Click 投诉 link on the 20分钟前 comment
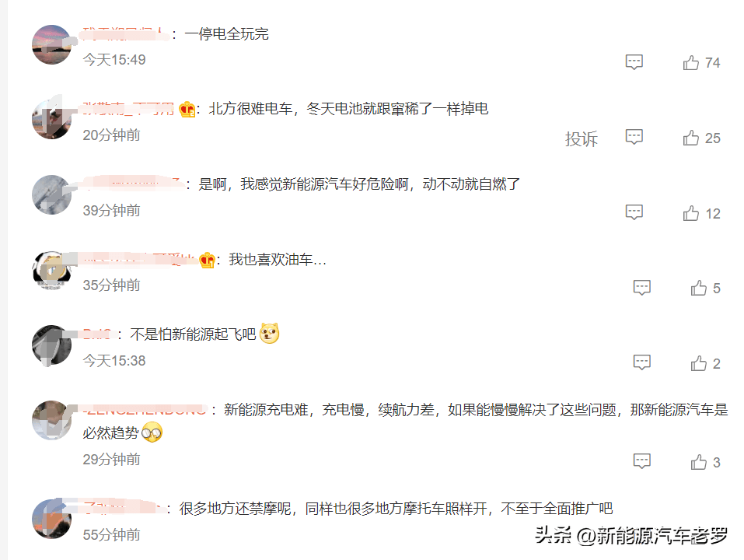The image size is (744, 560). [582, 138]
